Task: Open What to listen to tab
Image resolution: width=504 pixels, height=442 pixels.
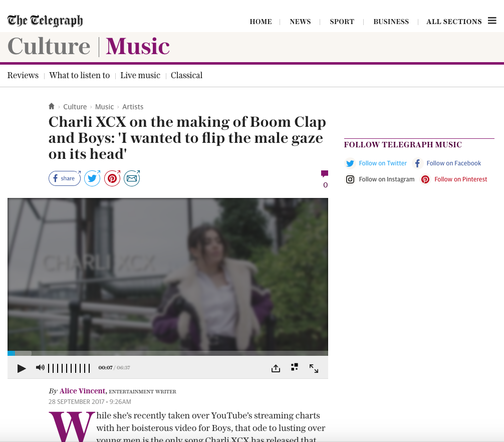Action: click(79, 75)
